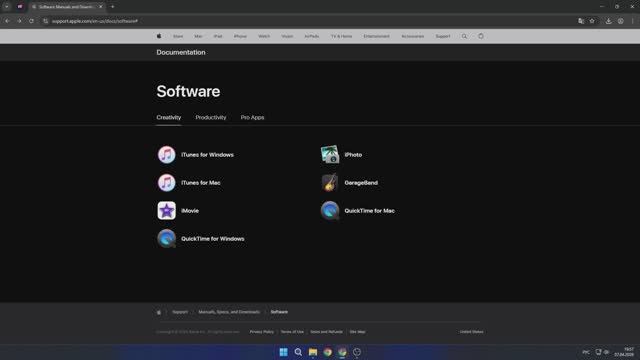Viewport: 640px width, 360px height.
Task: Open Apple site search magnifier
Action: 464,36
